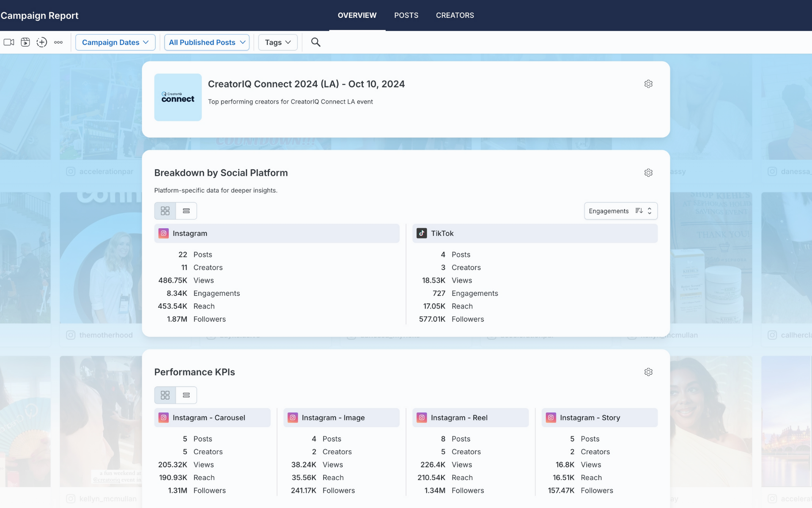Open the Tags dropdown
Image resolution: width=812 pixels, height=508 pixels.
(x=277, y=42)
